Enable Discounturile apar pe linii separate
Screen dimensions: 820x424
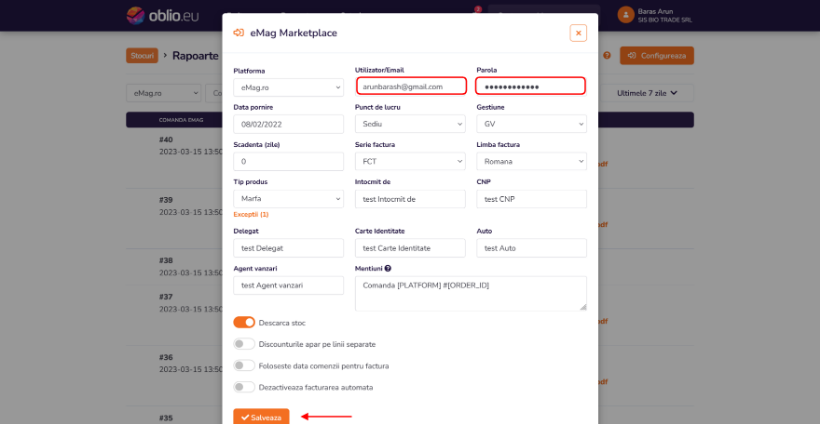coord(244,344)
